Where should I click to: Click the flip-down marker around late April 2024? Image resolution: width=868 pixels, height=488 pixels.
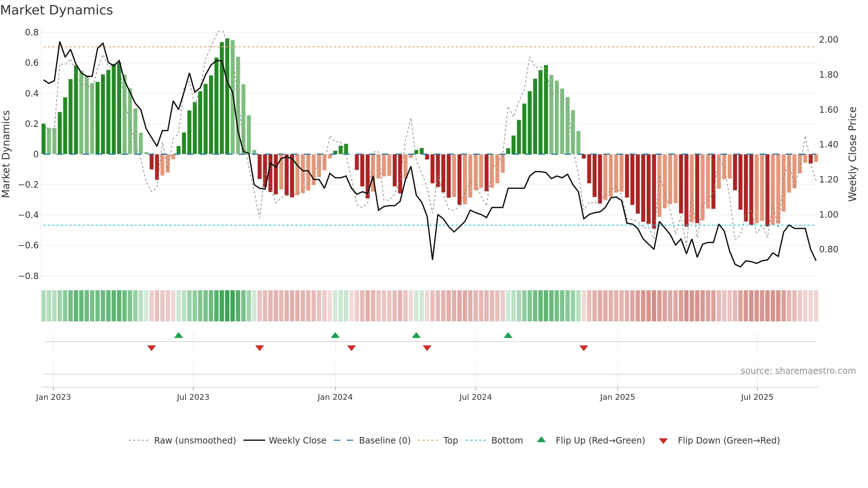[427, 348]
